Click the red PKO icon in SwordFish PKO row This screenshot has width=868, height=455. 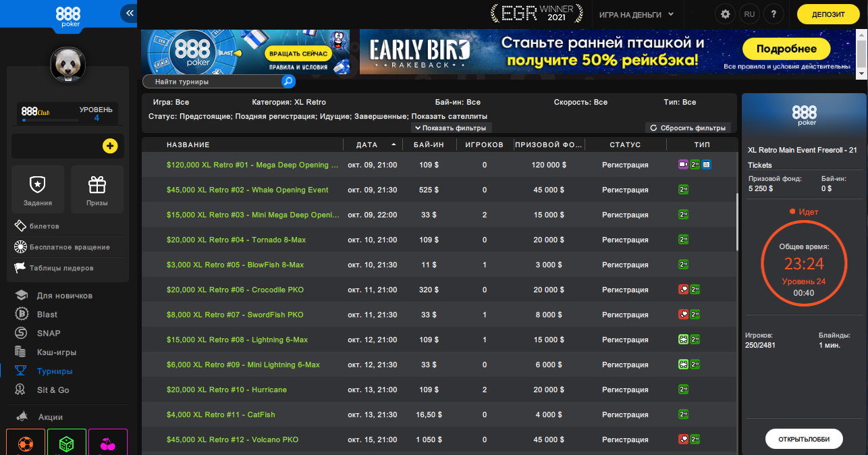coord(683,315)
